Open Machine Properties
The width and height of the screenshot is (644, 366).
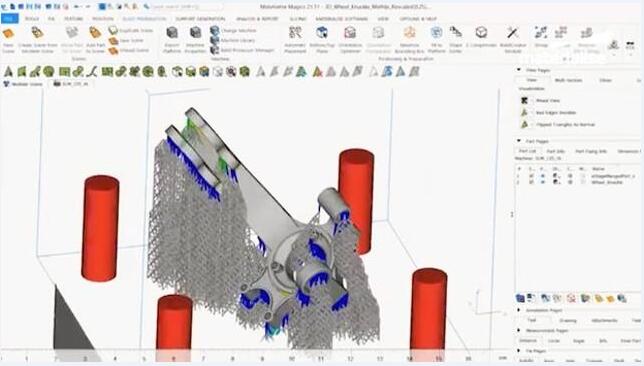click(x=195, y=33)
